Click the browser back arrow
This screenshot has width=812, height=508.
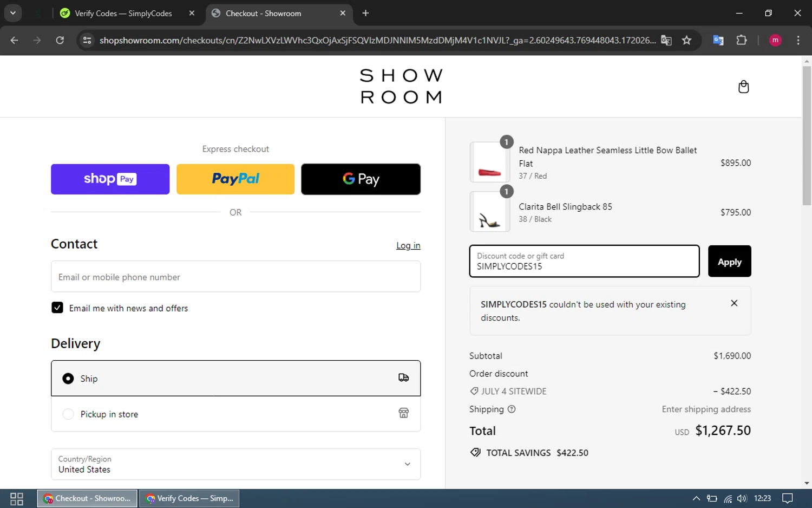point(15,40)
